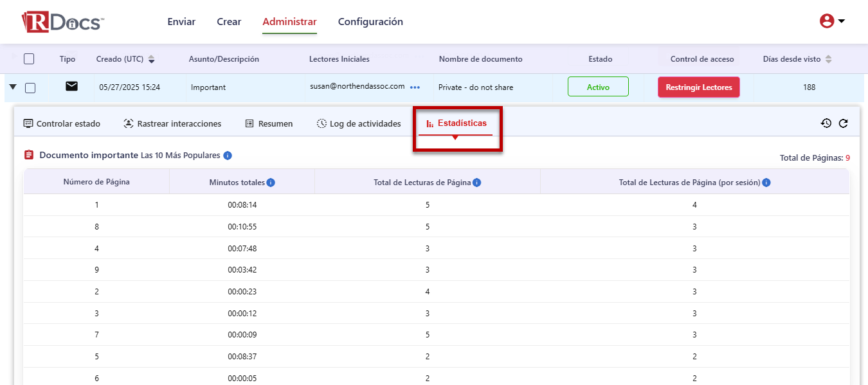Open the Rastrear interacciones tab
Screen dimensions: 868x385
tap(172, 123)
